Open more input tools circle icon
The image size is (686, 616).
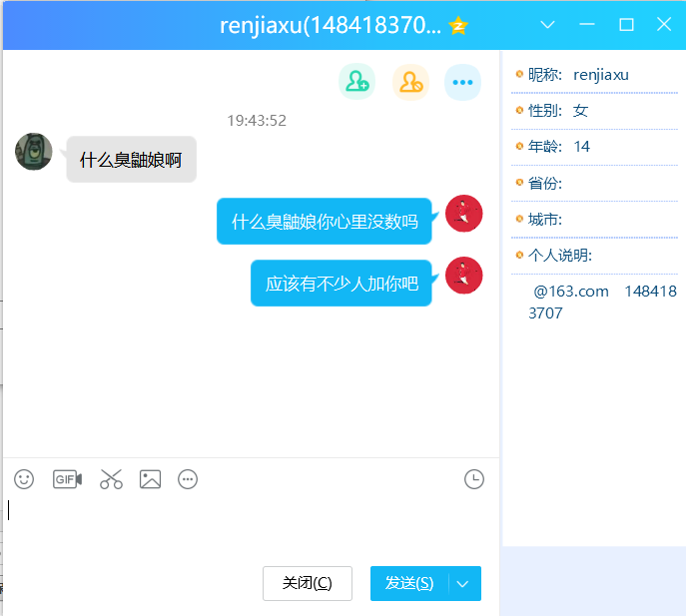188,479
